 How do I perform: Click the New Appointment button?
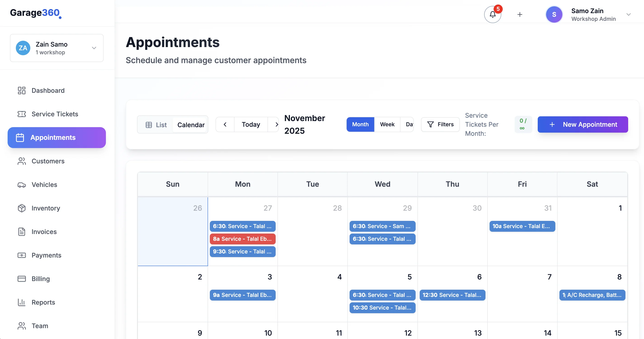[583, 124]
